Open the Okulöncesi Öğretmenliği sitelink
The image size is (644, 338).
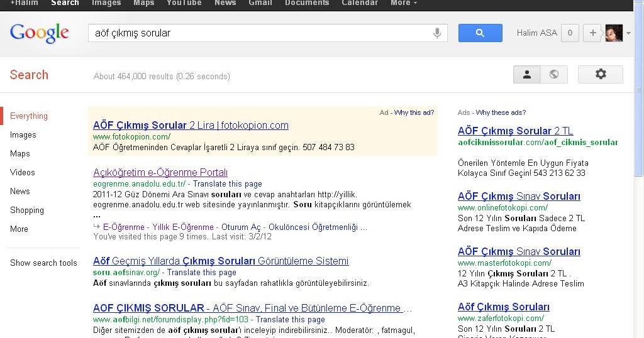pos(313,227)
